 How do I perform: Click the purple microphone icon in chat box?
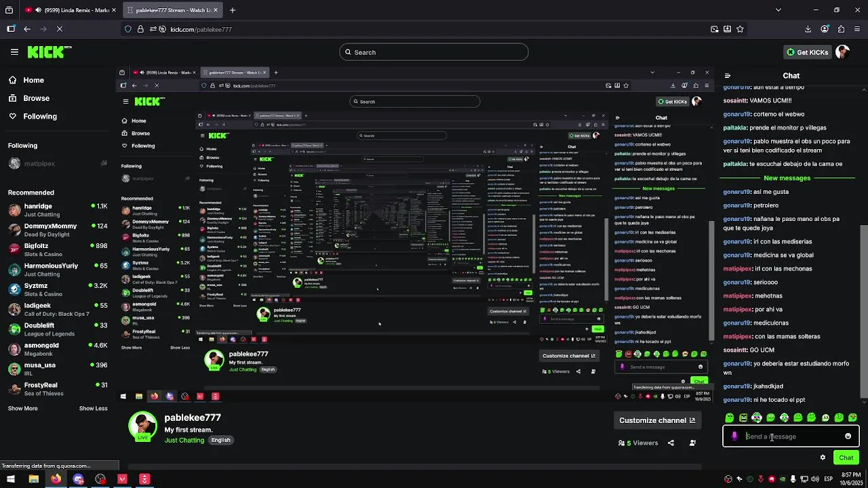pyautogui.click(x=734, y=436)
